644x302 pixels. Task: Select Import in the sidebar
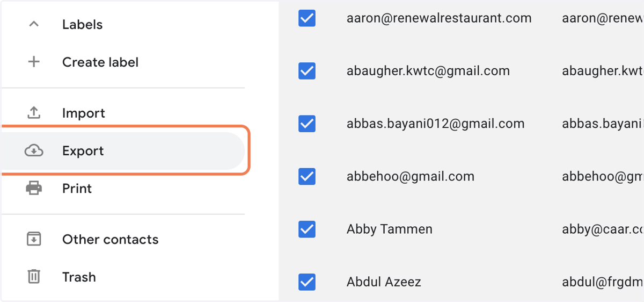click(x=122, y=113)
